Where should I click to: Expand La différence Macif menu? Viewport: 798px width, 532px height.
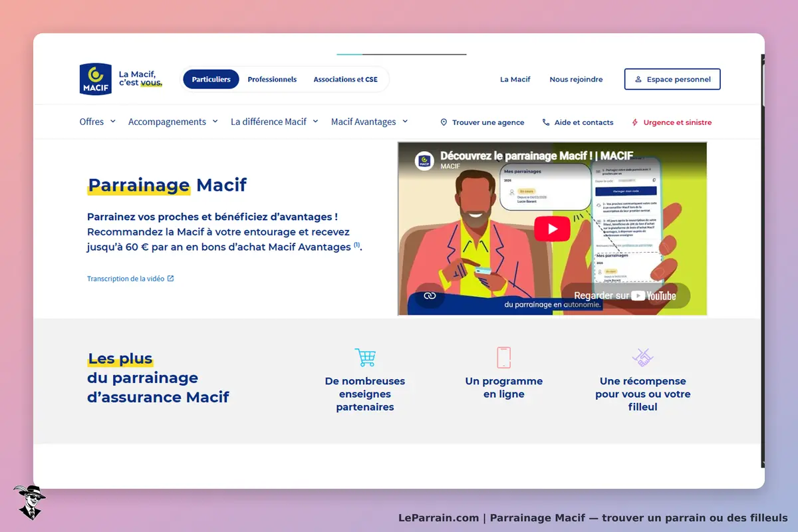point(274,122)
